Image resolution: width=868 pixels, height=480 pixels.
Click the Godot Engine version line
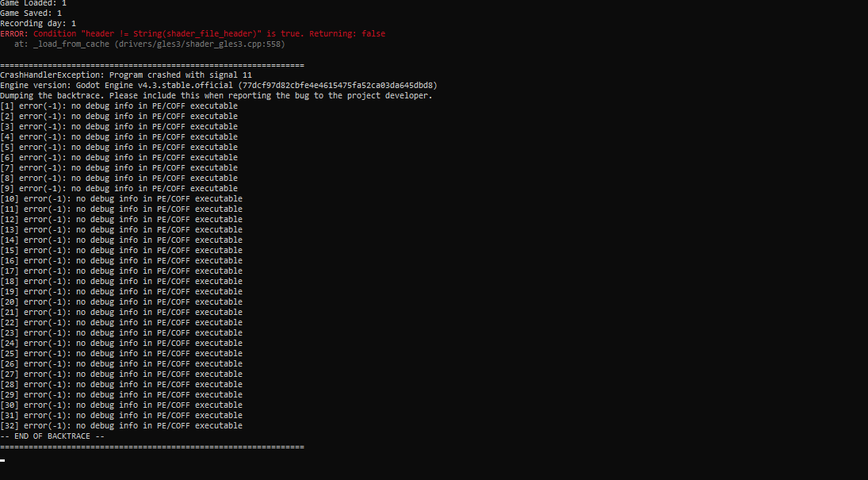(x=218, y=86)
